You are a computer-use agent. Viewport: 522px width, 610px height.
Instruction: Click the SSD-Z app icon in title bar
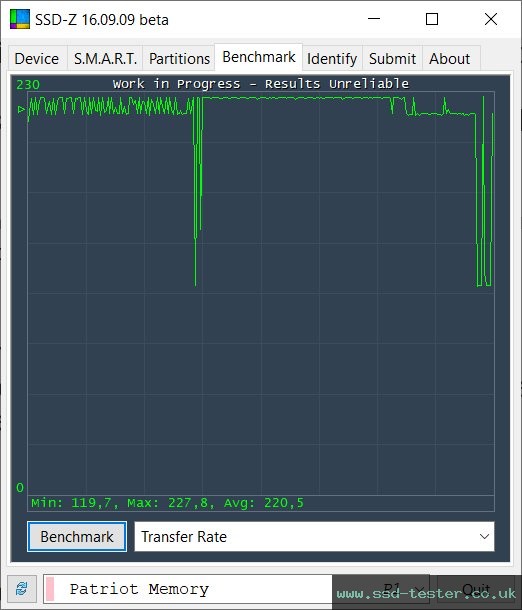20,19
